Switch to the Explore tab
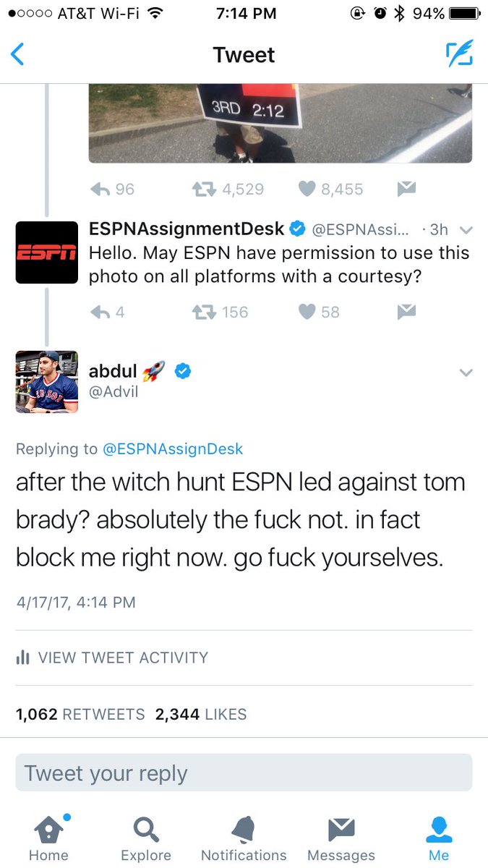Screen dimensions: 488x868 146,838
